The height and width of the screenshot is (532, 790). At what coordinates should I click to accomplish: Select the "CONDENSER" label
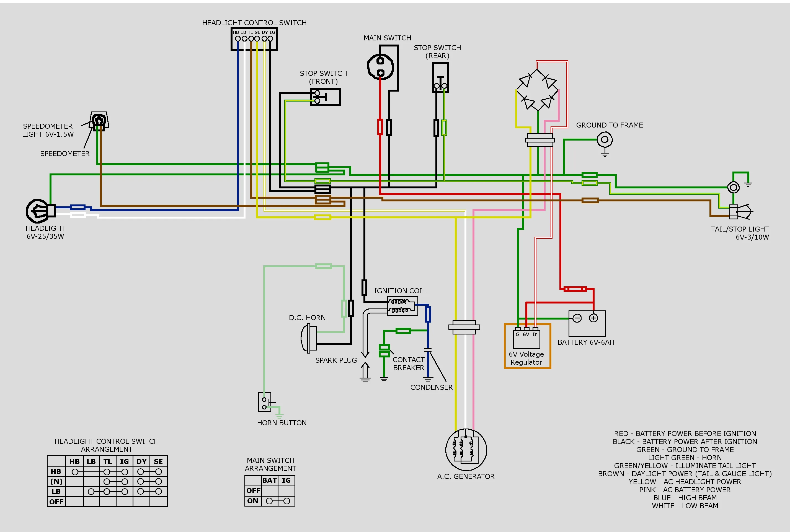pyautogui.click(x=432, y=388)
